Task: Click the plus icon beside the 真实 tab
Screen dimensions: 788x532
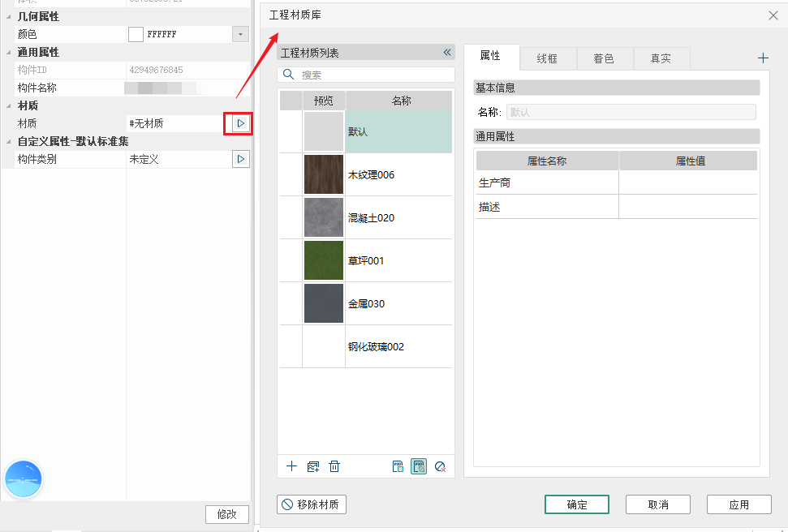Action: [763, 58]
